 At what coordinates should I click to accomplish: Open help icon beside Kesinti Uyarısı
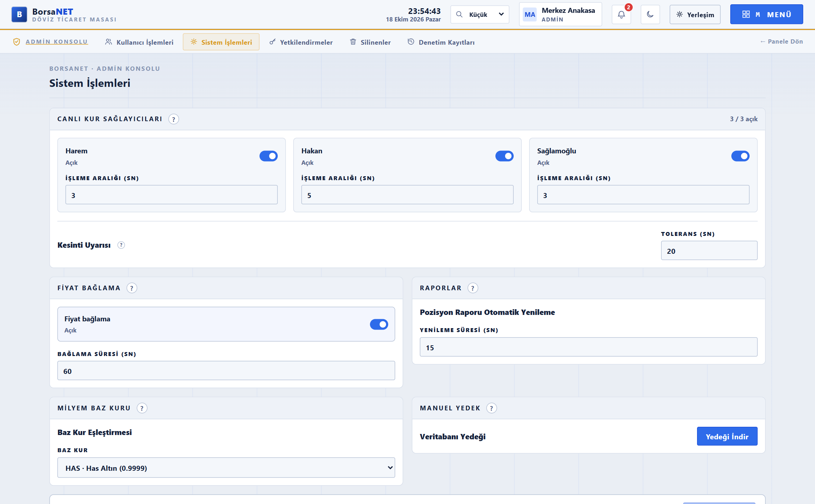[x=121, y=245]
